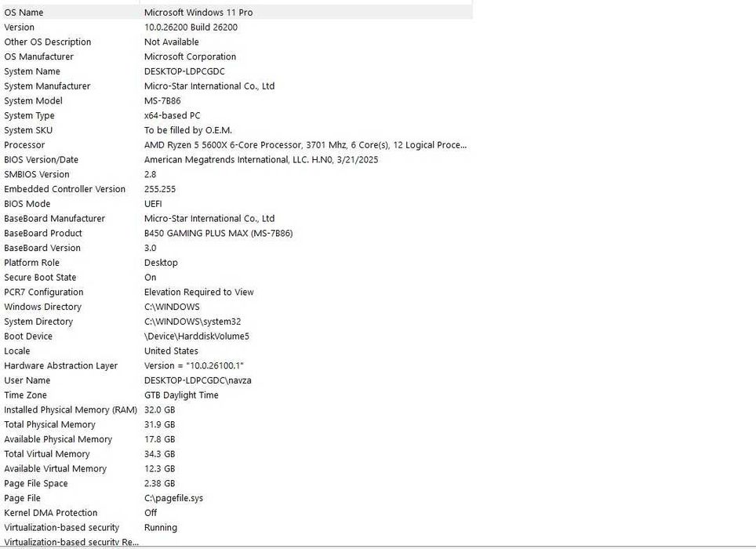Click the System Model label
This screenshot has height=549, width=756.
(33, 100)
